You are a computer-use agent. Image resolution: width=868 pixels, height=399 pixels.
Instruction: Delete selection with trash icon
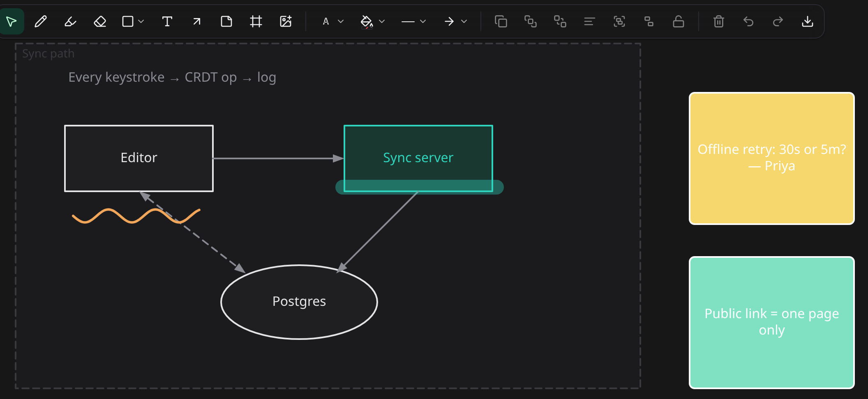[718, 21]
